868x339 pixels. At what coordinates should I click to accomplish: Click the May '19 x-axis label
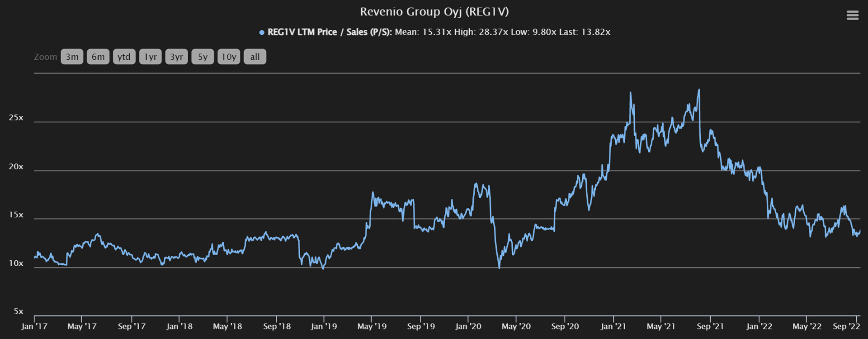coord(372,326)
